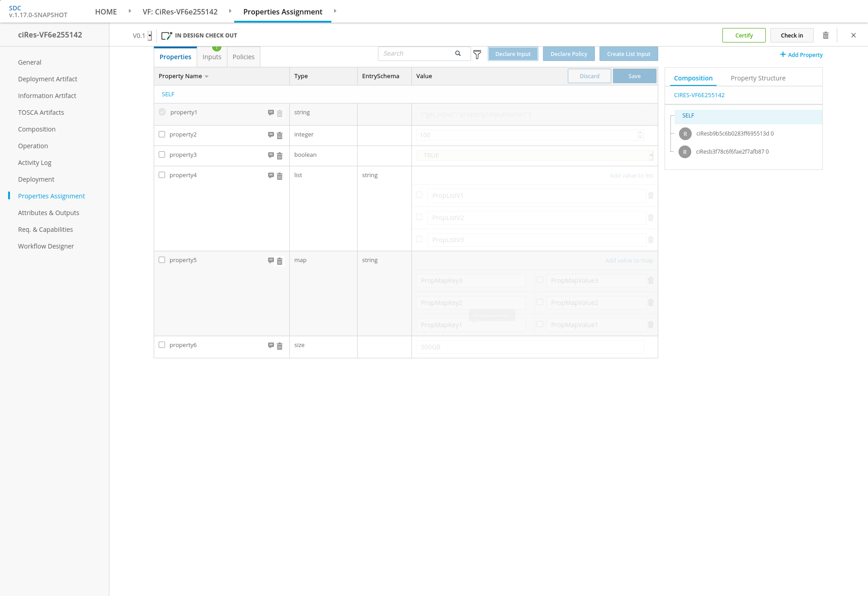Click the 500GB value field for property6
This screenshot has height=596, width=868.
coord(530,347)
